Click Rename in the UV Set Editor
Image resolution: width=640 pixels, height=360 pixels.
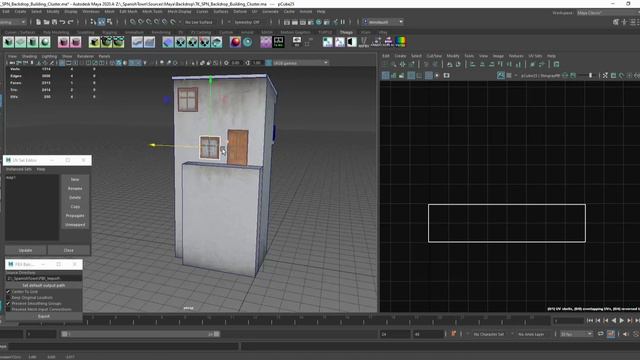75,189
